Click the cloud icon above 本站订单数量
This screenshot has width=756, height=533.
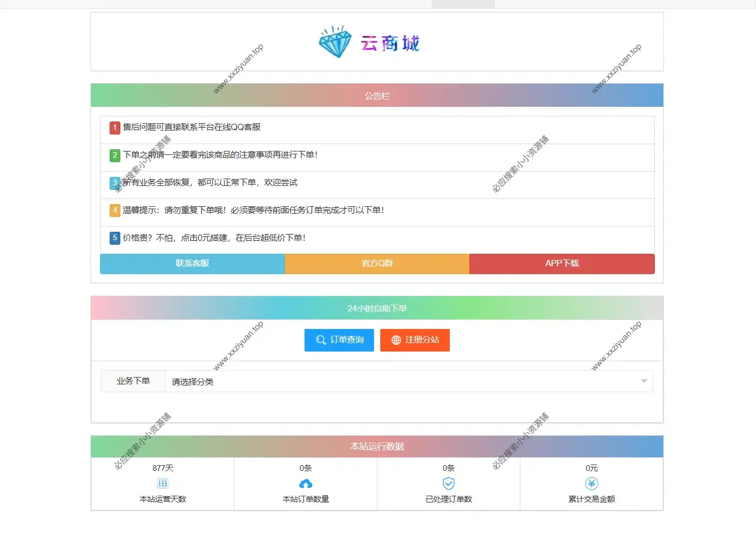(x=305, y=483)
